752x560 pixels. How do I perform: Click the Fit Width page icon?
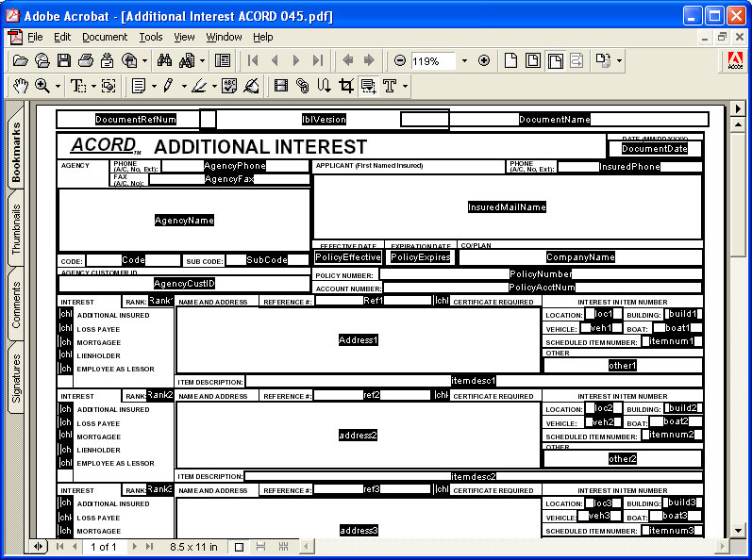556,60
